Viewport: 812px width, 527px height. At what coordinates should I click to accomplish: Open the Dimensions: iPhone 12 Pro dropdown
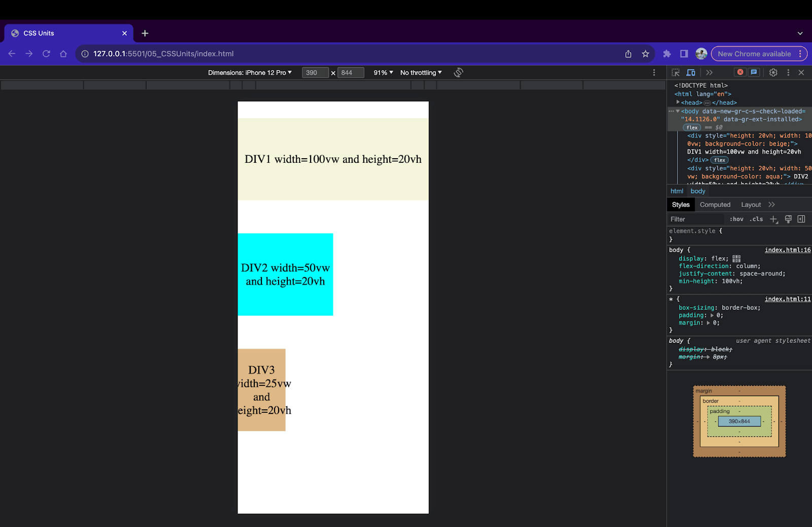tap(251, 73)
